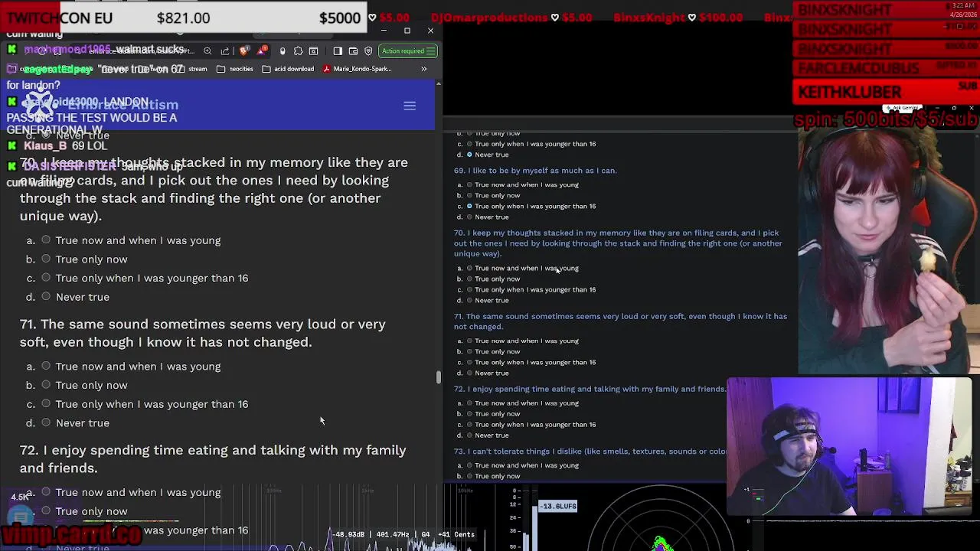Viewport: 980px width, 551px height.
Task: Select 'Never true' for question 69 in right window
Action: [469, 217]
